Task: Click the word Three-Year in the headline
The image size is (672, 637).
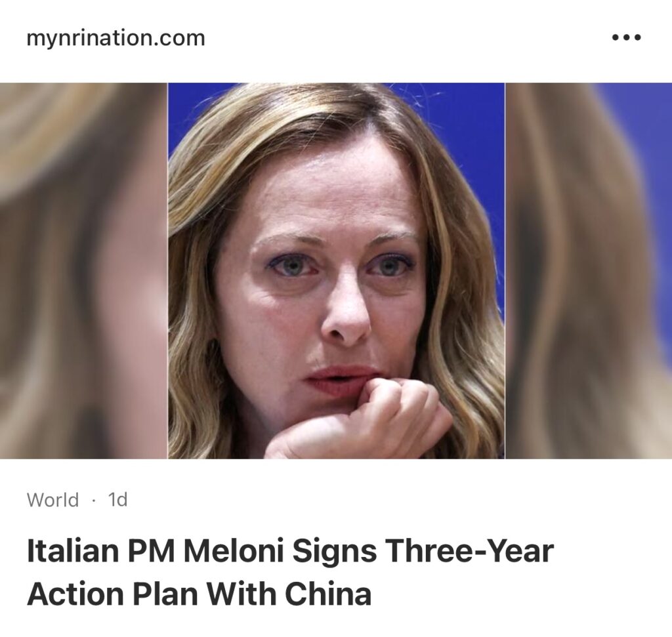Action: 470,551
